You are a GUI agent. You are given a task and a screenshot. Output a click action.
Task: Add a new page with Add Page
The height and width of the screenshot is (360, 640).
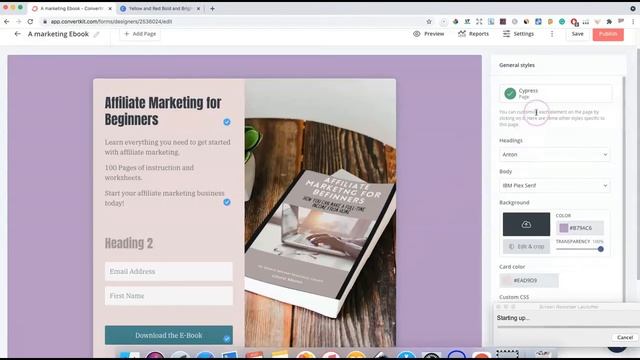pos(140,34)
